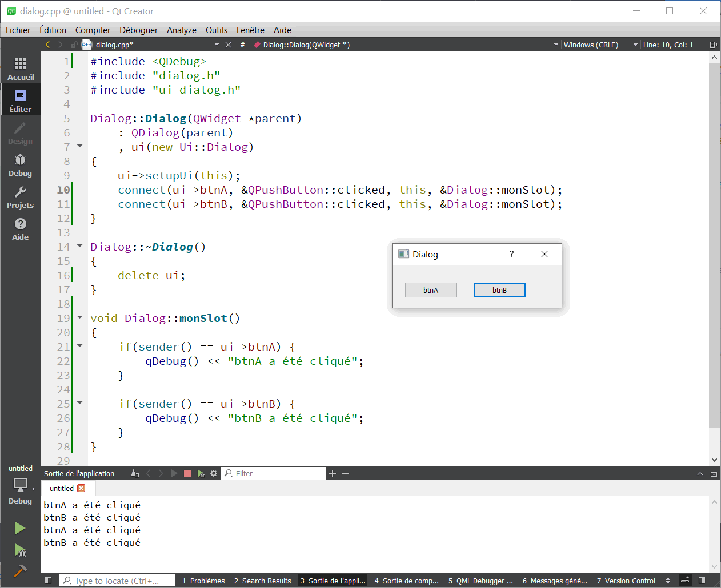Toggle progress details in status bar
This screenshot has width=721, height=588.
point(685,581)
